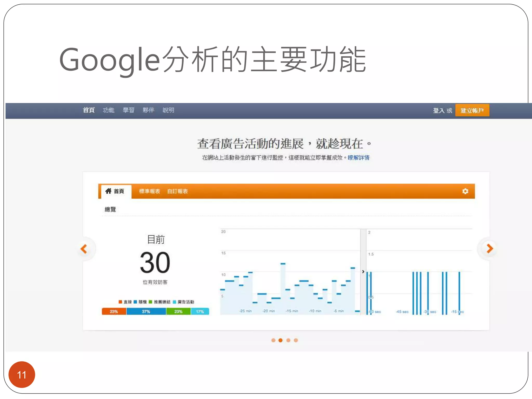
Task: Switch to the 標準報表 tab
Action: point(150,191)
